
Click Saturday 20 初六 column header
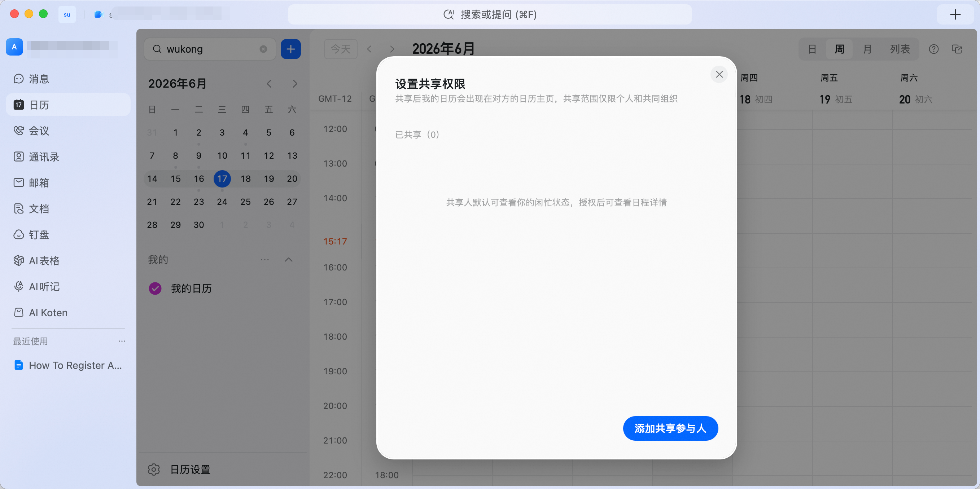(916, 100)
